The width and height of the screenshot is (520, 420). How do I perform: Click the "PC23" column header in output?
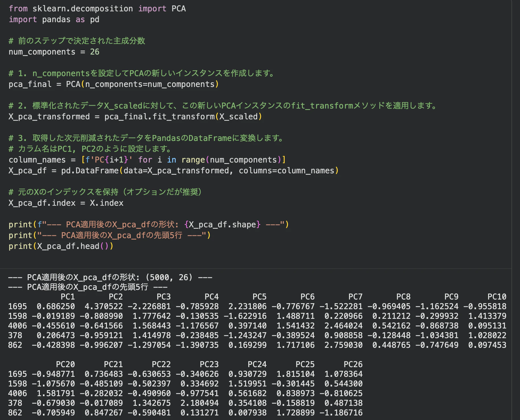(x=209, y=364)
